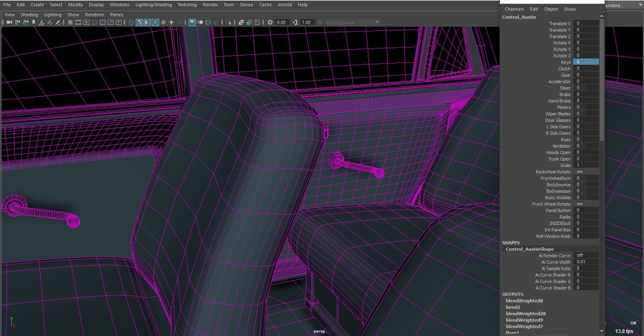Screen dimensions: 644x336
Task: Select blendWeighted28 in OUTPUTS
Action: 526,314
